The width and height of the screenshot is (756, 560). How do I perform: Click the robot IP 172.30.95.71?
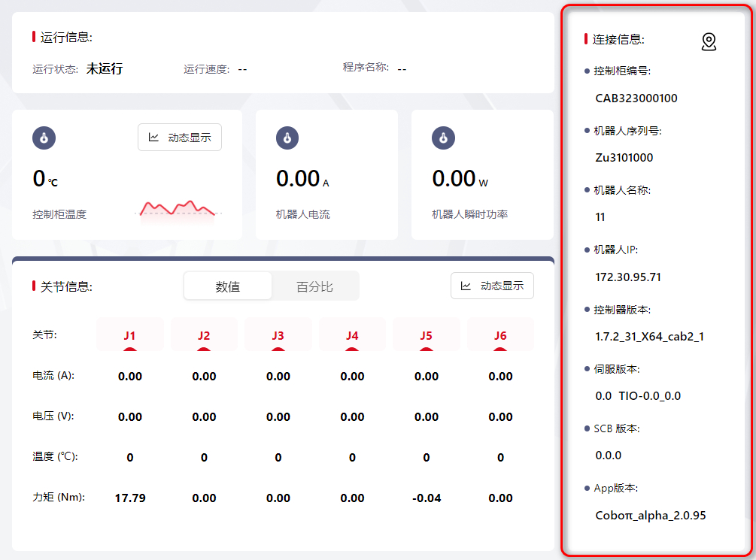[628, 277]
